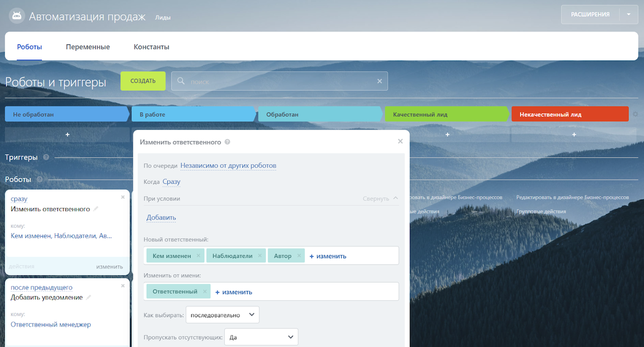Open the stage settings gear after Некачественный лид

coord(635,114)
